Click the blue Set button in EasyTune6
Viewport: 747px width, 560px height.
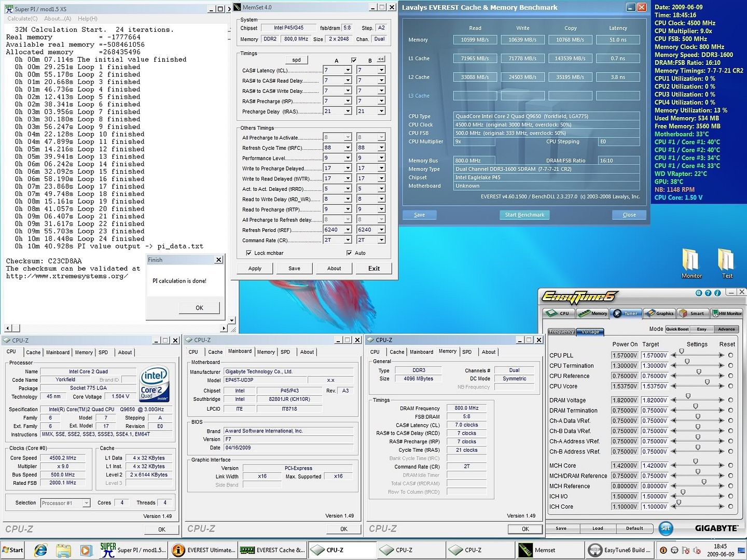[666, 528]
